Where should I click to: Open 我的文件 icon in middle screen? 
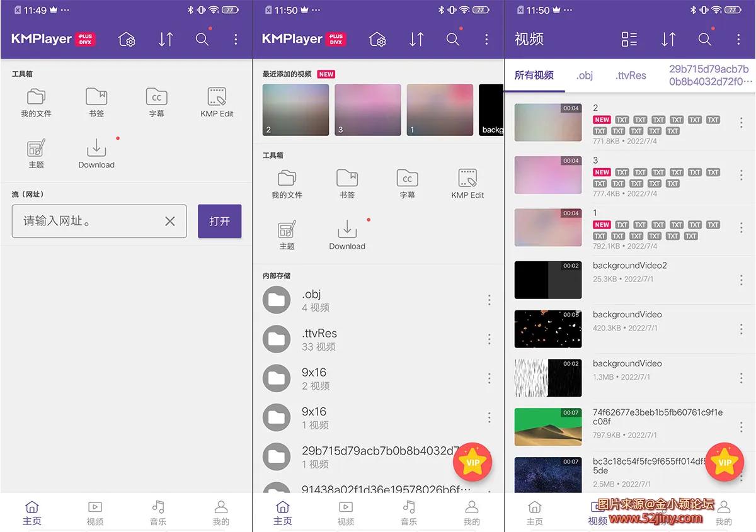287,183
